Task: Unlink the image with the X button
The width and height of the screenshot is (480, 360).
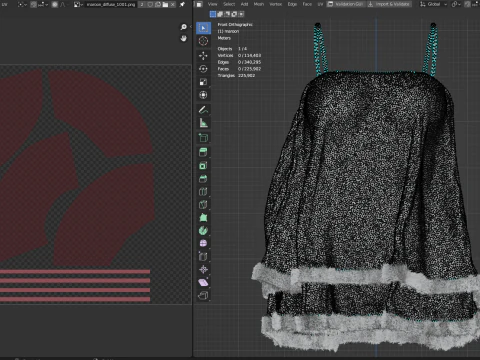Action: click(x=173, y=4)
